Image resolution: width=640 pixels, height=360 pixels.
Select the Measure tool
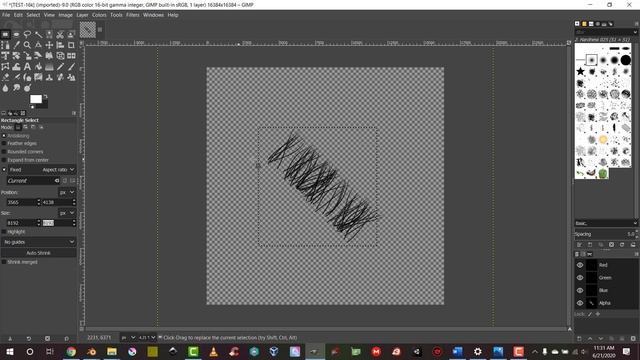(38, 45)
